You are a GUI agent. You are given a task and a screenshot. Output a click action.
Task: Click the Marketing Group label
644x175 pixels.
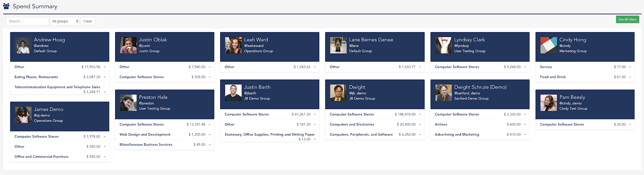573,51
